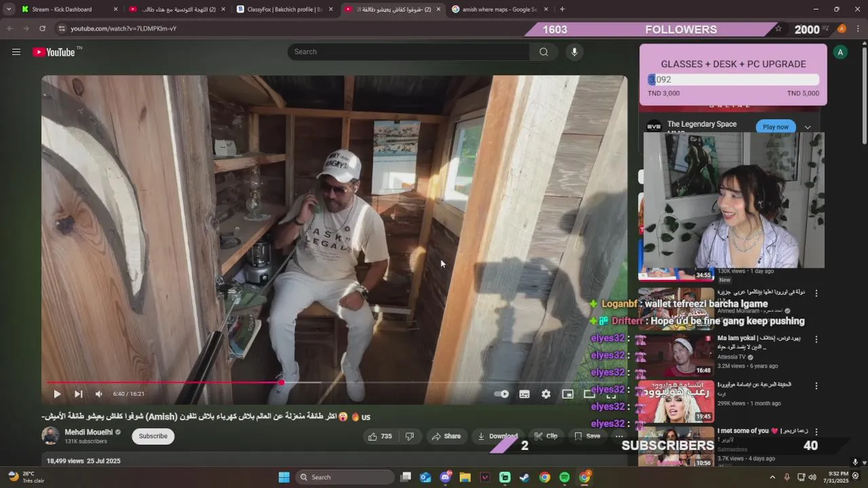Screen dimensions: 868x488
Task: Toggle subtitles/closed captions in the player
Action: point(524,394)
